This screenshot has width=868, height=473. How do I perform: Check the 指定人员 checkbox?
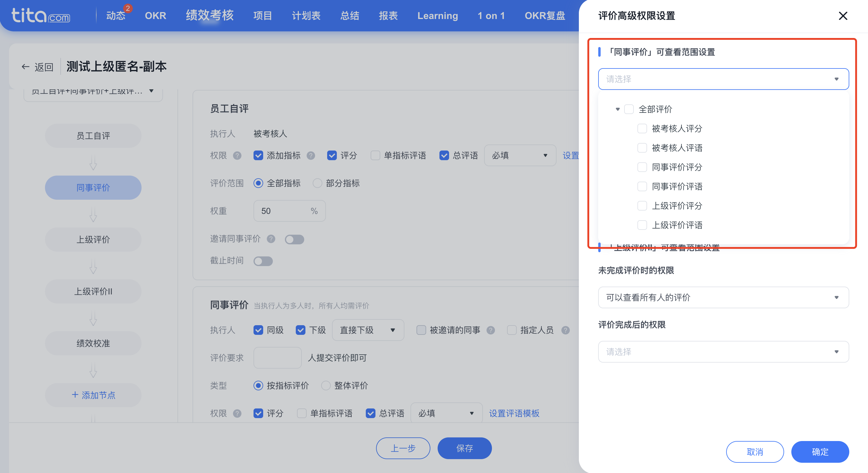pyautogui.click(x=512, y=330)
